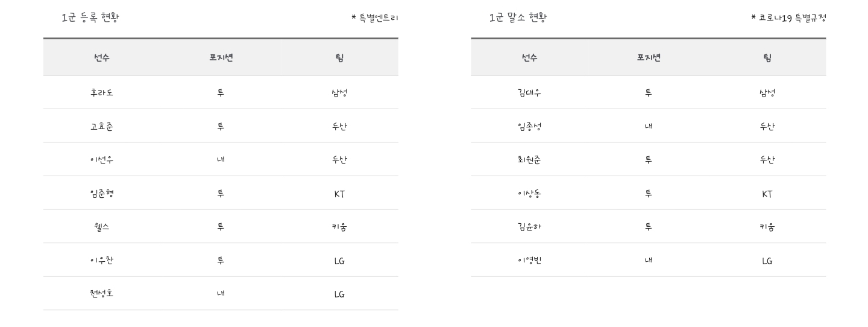Click player 임준형 in registration table
The image size is (868, 327).
click(x=102, y=194)
